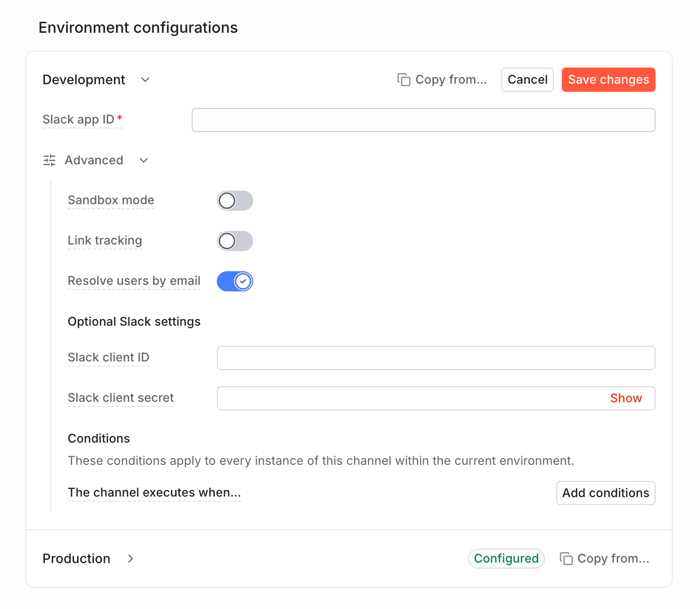Click the Conditions heading
Viewport: 700px width, 609px height.
[99, 439]
